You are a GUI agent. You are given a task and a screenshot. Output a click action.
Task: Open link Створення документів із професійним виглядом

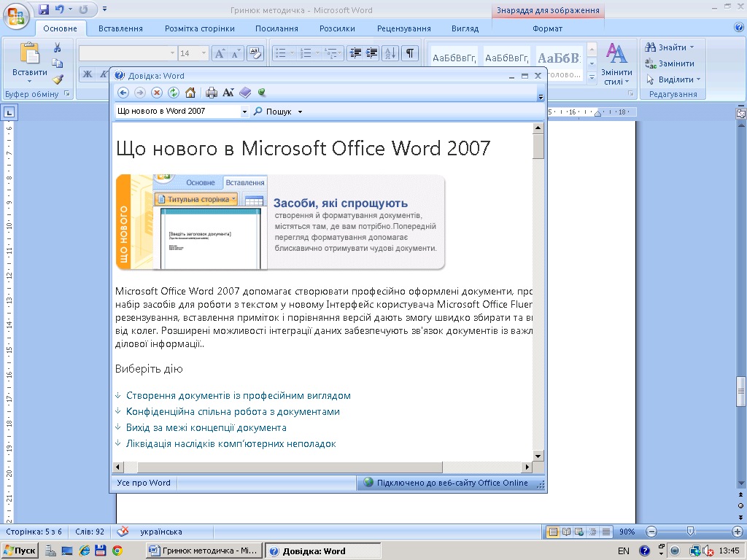tap(239, 396)
